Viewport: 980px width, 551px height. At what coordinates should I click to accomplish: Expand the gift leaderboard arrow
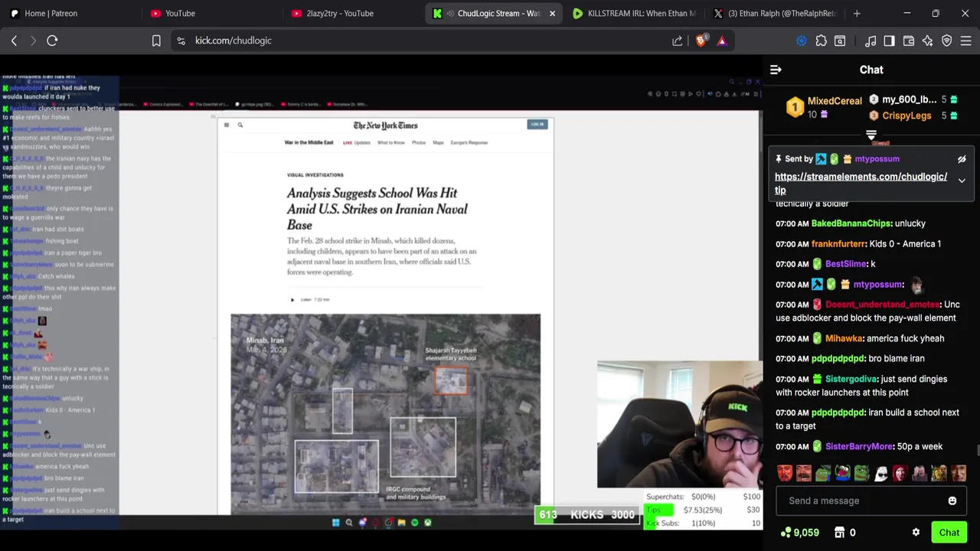(871, 135)
